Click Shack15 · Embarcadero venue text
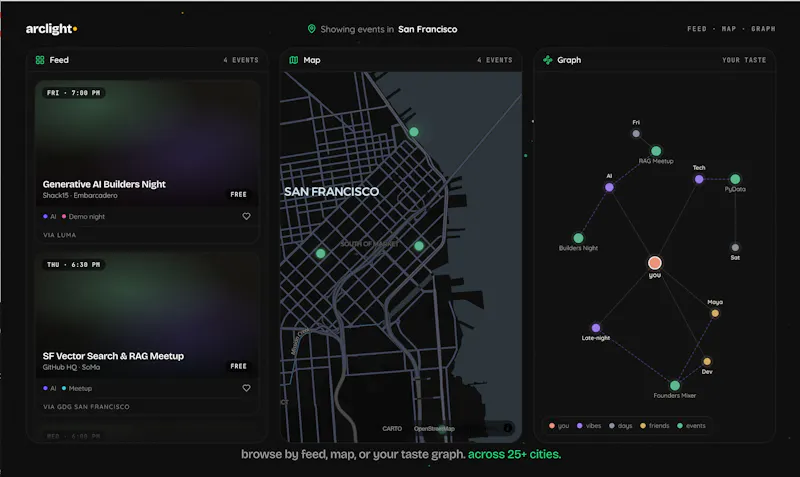Image resolution: width=800 pixels, height=477 pixels. tap(80, 195)
